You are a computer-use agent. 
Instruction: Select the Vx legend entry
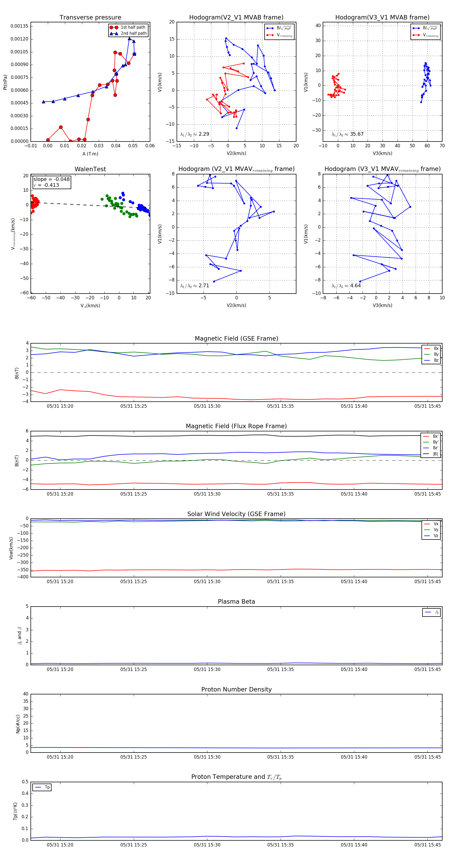coord(431,524)
